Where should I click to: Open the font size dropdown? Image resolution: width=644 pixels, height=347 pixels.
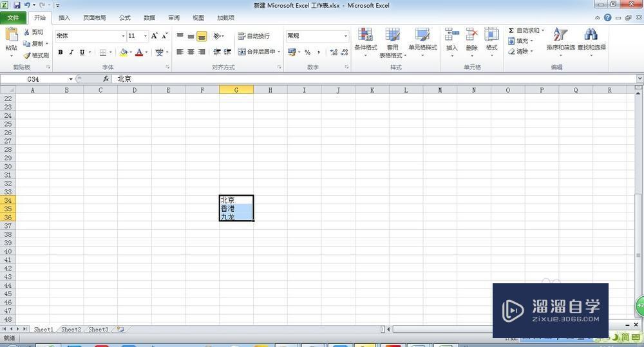(145, 36)
